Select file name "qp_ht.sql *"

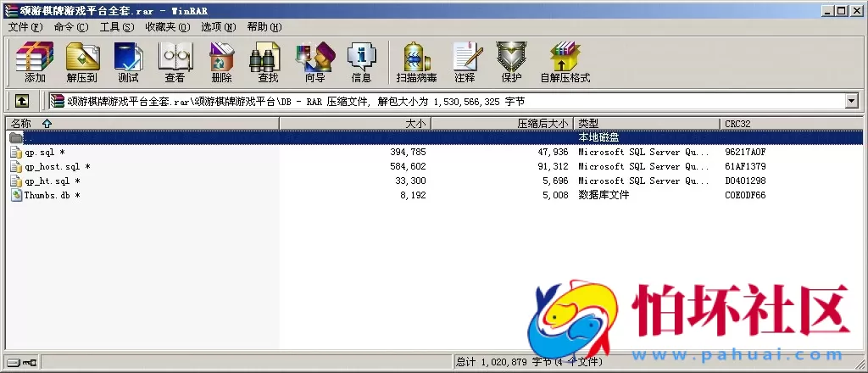tap(52, 181)
